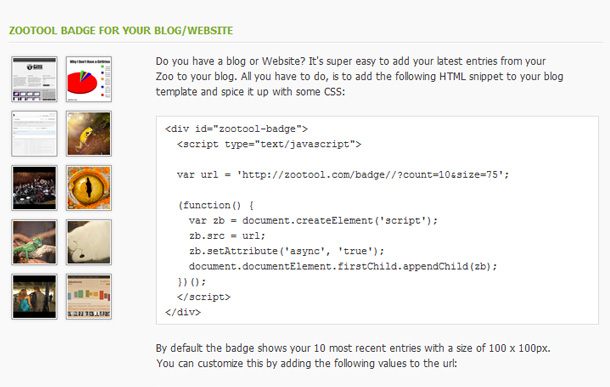The height and width of the screenshot is (387, 610).
Task: Open the yellow frog thumbnail
Action: (89, 133)
